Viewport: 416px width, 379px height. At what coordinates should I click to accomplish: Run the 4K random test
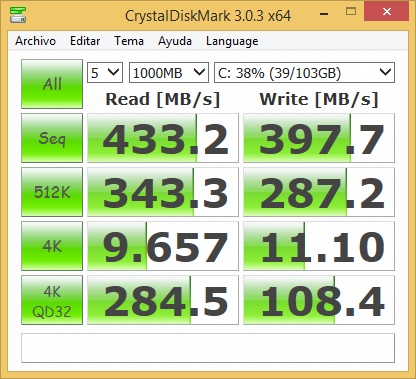point(52,246)
